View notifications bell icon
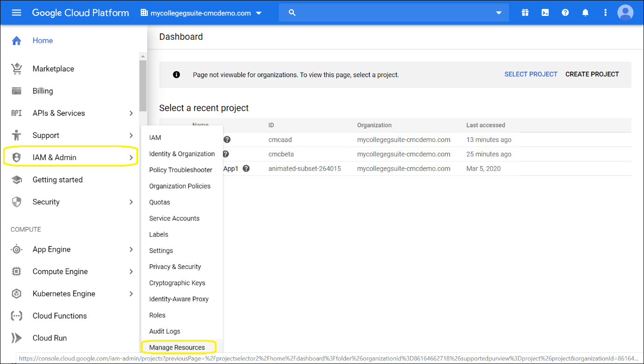644x364 pixels. coord(585,13)
